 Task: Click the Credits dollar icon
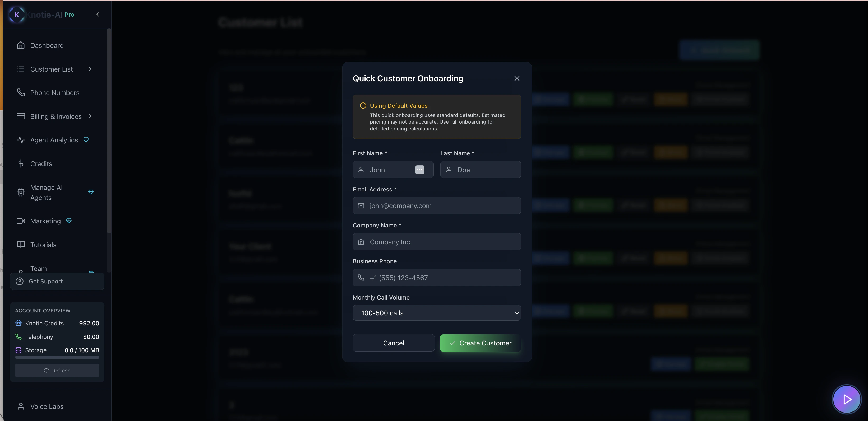pyautogui.click(x=21, y=163)
